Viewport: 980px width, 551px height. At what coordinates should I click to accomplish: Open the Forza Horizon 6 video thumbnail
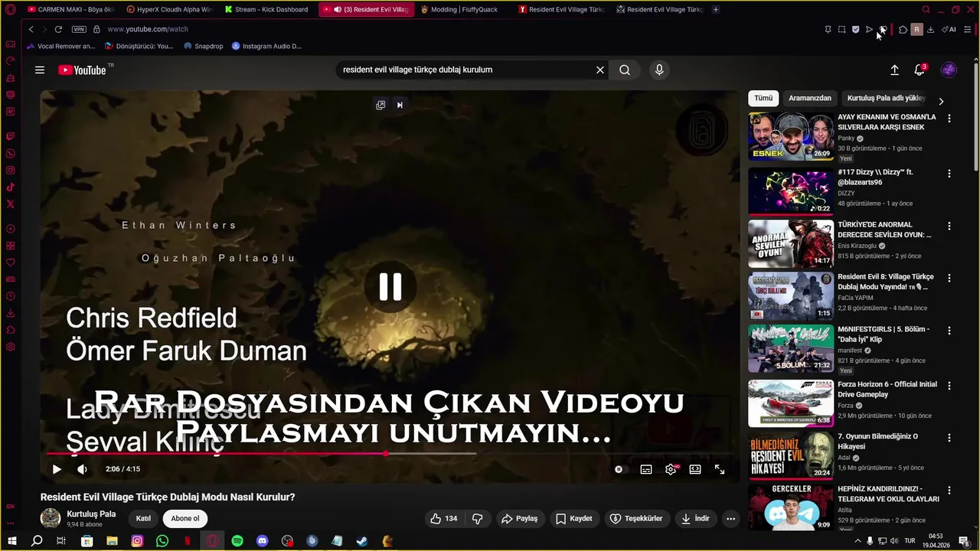791,403
